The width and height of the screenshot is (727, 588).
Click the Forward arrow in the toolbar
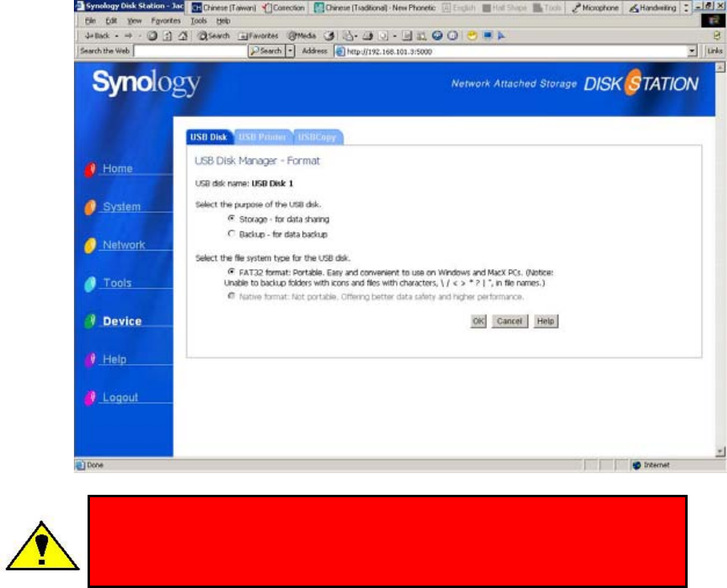tap(129, 35)
